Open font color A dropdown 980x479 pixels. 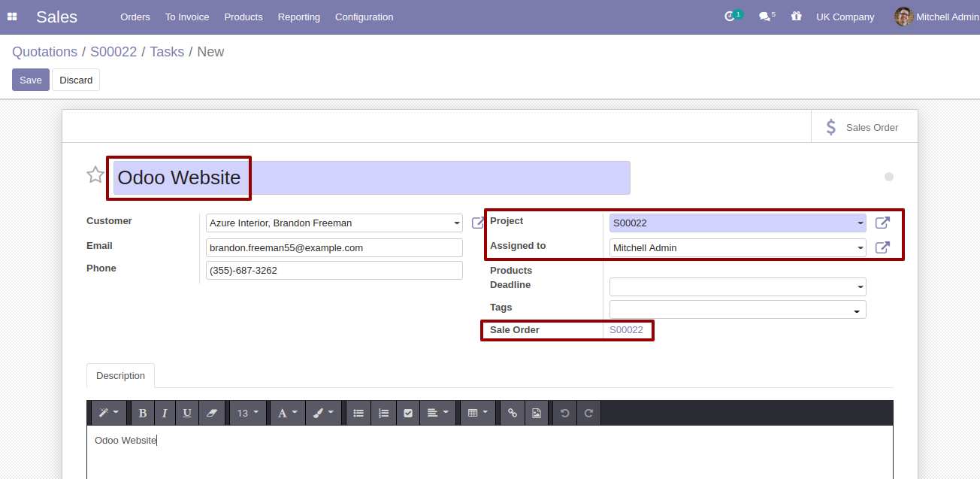pyautogui.click(x=287, y=413)
